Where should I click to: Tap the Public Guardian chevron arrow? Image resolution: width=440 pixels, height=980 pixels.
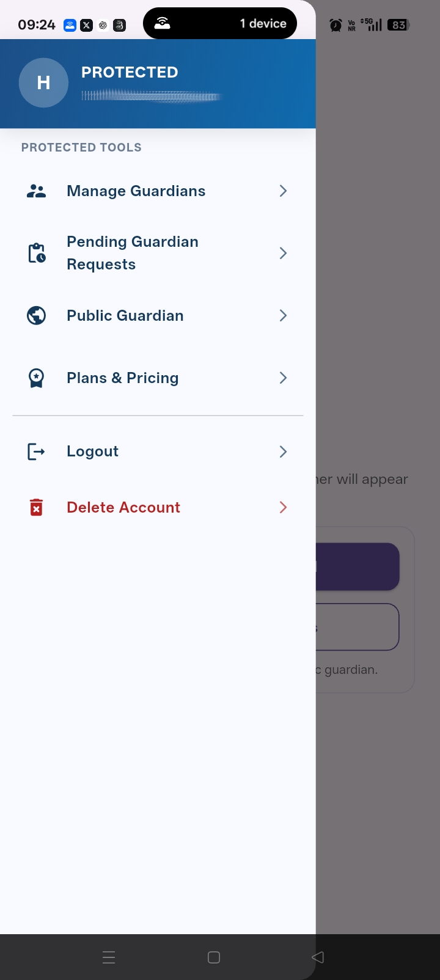point(283,315)
